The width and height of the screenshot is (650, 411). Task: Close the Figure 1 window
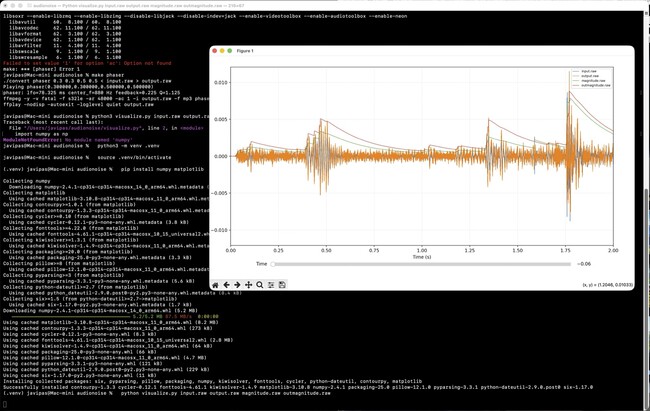(x=214, y=51)
